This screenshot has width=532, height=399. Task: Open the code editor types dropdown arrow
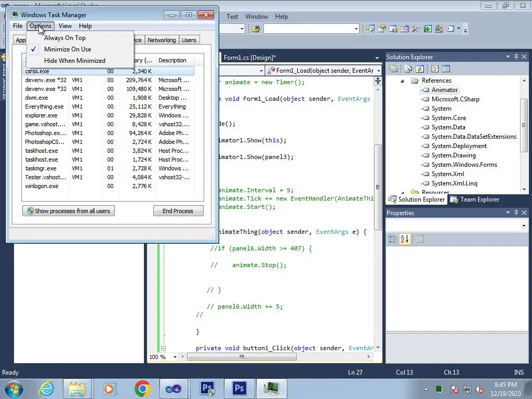[x=261, y=71]
